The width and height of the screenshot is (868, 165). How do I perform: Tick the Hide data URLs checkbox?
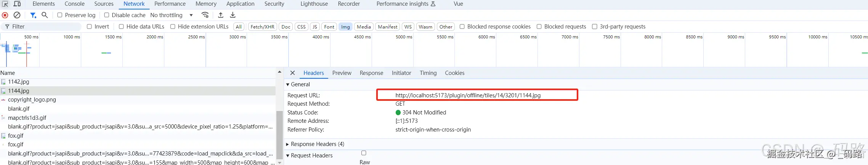(x=121, y=27)
